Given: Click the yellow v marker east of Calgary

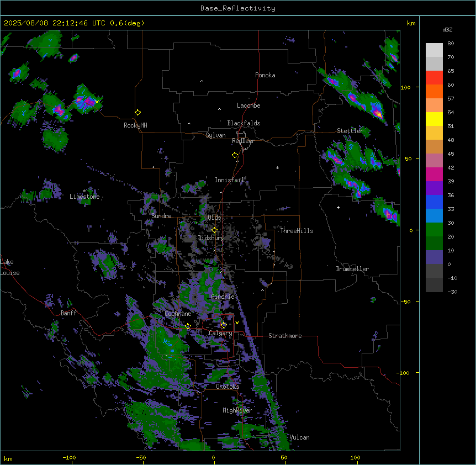Looking at the screenshot, I should (237, 323).
